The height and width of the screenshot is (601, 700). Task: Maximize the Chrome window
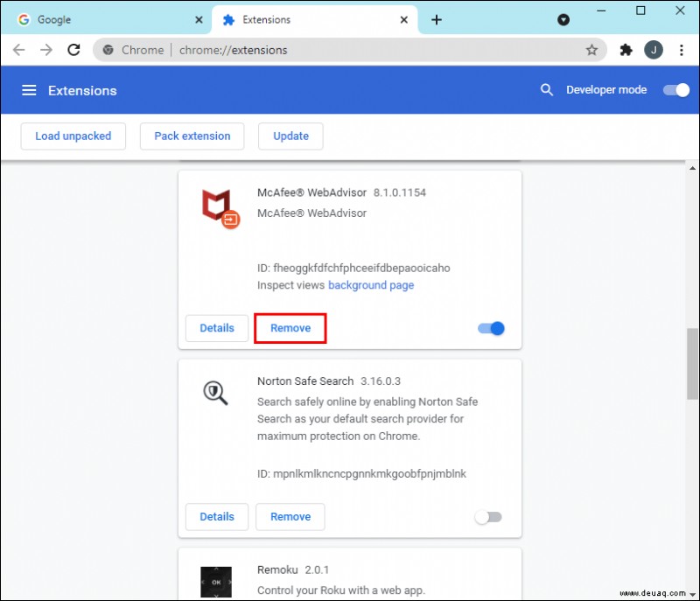click(640, 10)
